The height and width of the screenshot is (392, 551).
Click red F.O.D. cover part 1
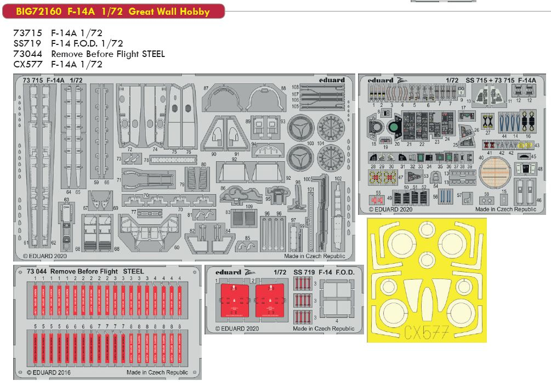point(235,300)
